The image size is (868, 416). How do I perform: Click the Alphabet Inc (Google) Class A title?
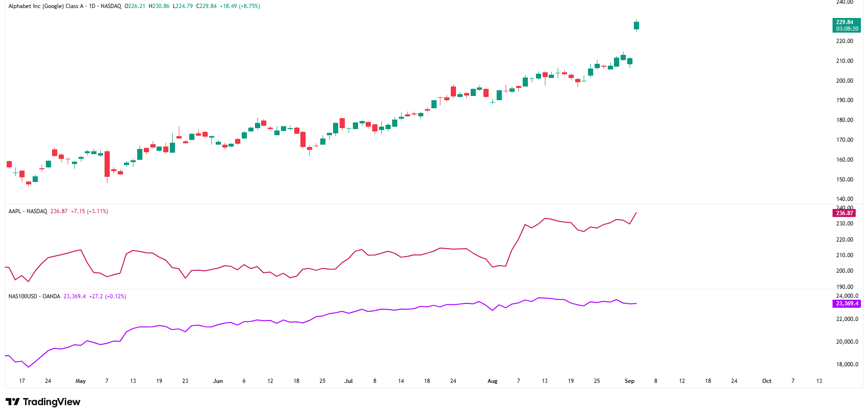point(46,6)
